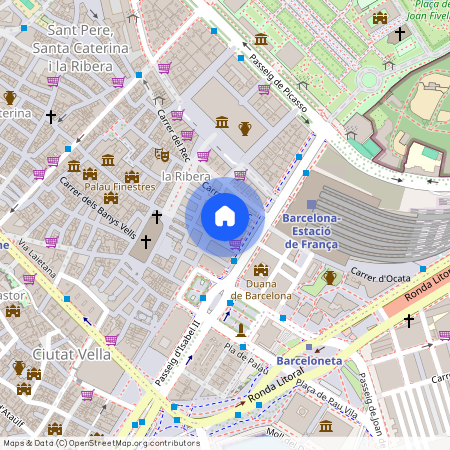
Task: Select the theatre masks icon near Carrer del Rec
Action: click(162, 155)
